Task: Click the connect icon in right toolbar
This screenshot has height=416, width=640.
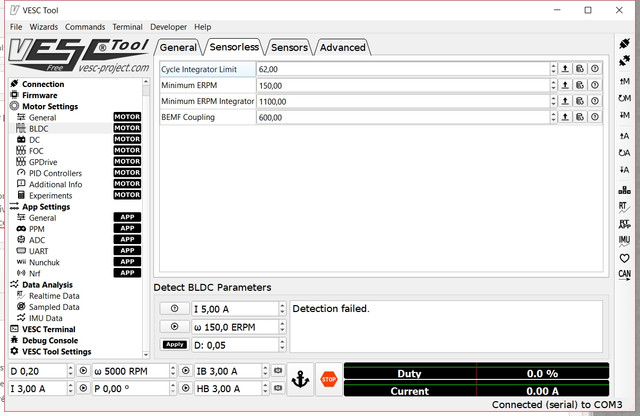Action: (624, 43)
